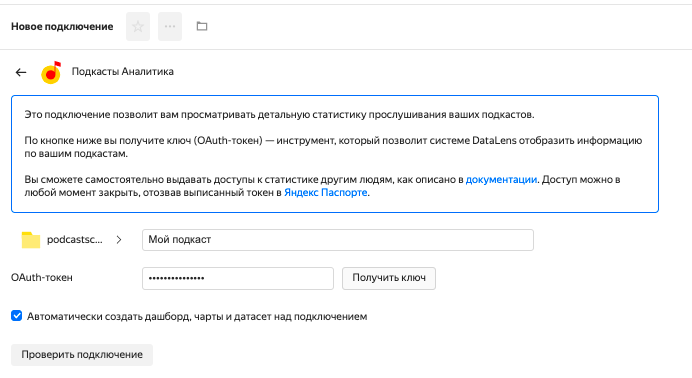Click "Проверить подключение" to test the connection
This screenshot has height=378, width=692.
(x=82, y=355)
